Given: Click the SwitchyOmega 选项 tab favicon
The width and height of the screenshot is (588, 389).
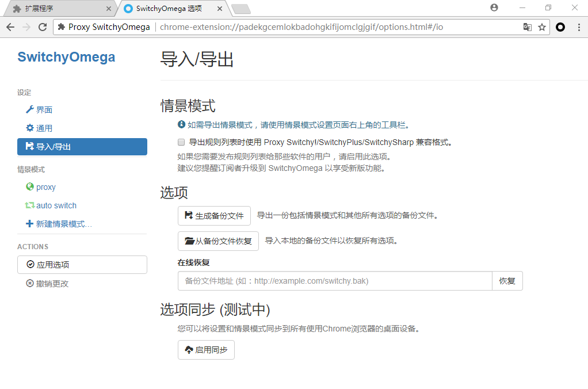Looking at the screenshot, I should pos(128,8).
